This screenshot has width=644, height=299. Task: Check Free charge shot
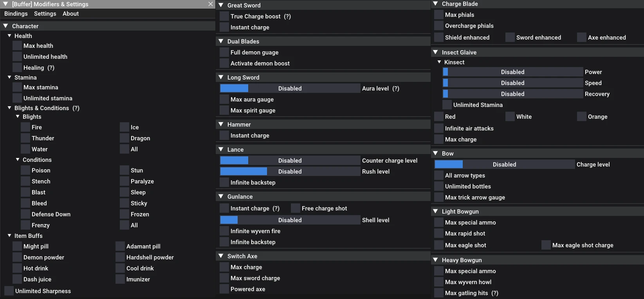tap(296, 208)
